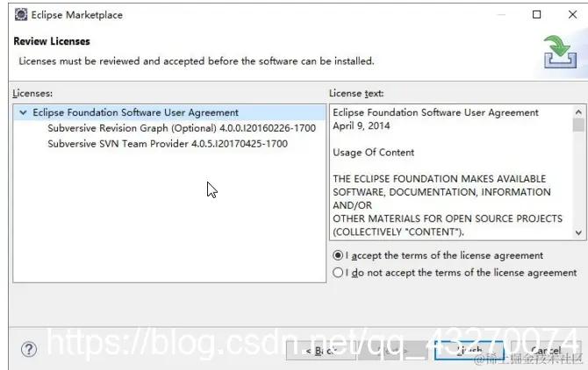This screenshot has width=588, height=370.
Task: Close the Eclipse Marketplace dialog window
Action: pos(572,15)
